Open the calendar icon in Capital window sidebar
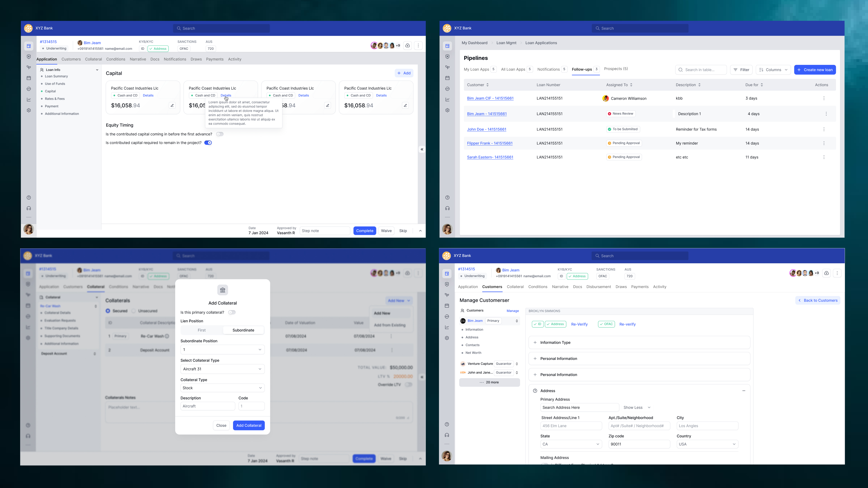Screen dimensions: 868x488 coord(29,78)
